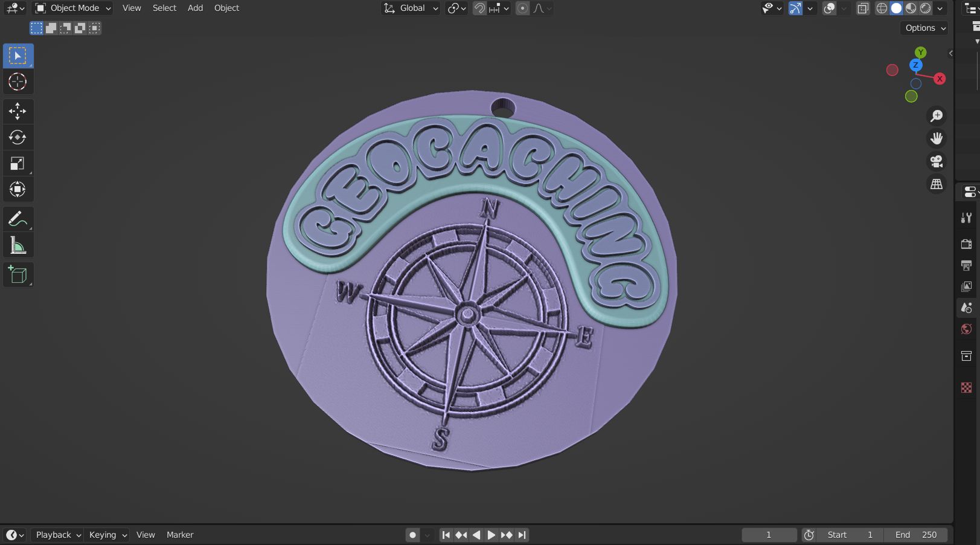Click the End frame field showing 250

pyautogui.click(x=917, y=535)
